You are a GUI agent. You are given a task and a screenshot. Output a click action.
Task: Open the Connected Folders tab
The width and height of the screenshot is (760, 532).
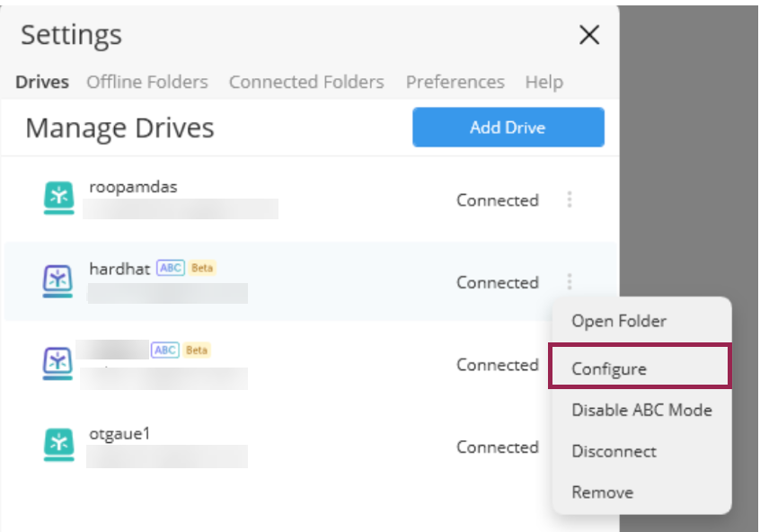click(x=306, y=82)
